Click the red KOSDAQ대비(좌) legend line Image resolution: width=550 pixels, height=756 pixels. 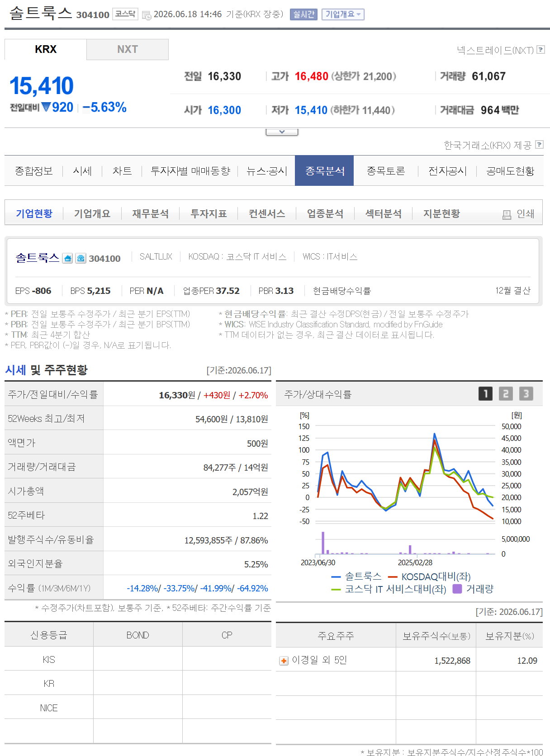[393, 577]
